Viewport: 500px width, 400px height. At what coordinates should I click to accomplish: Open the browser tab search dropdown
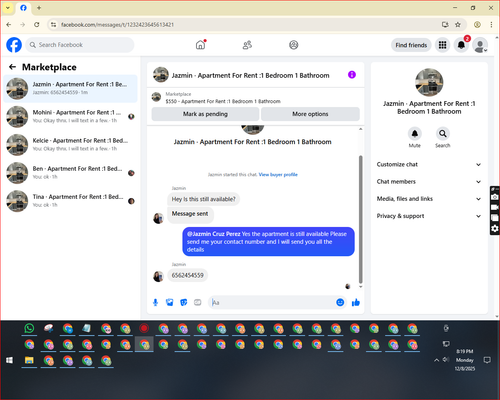coord(8,8)
